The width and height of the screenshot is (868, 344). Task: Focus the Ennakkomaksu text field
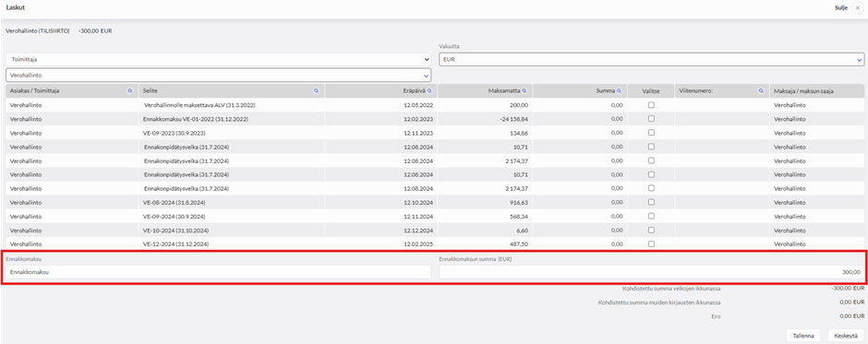(x=218, y=271)
